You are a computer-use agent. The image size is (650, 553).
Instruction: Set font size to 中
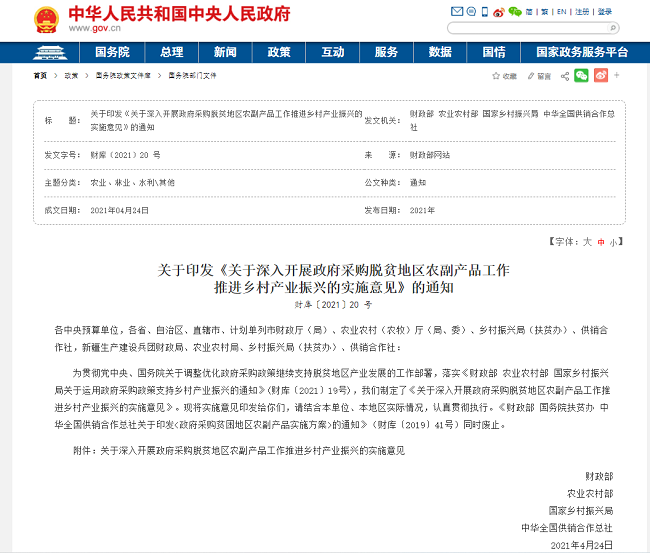tap(601, 242)
